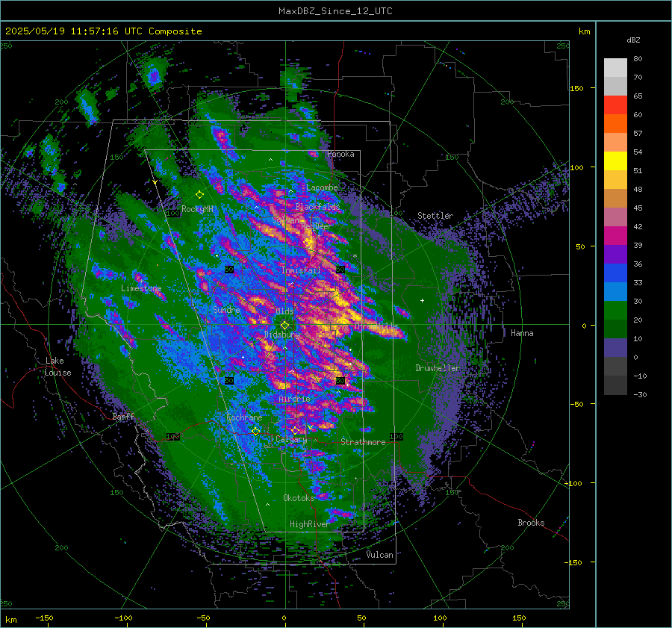Click the Lake Louise label
The image size is (672, 628).
click(57, 367)
